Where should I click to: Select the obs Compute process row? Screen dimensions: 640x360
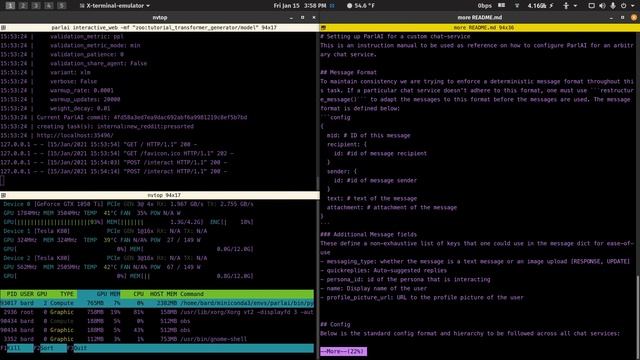(x=157, y=321)
